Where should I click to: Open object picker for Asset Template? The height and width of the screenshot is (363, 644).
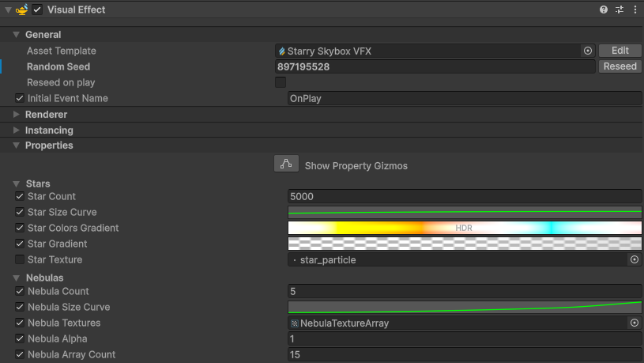coord(588,51)
